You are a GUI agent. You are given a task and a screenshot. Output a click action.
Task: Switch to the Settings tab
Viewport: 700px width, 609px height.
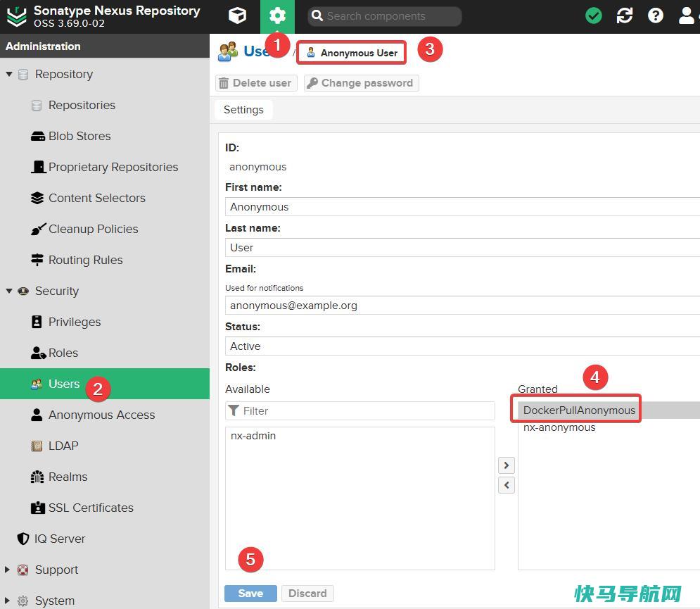coord(243,110)
